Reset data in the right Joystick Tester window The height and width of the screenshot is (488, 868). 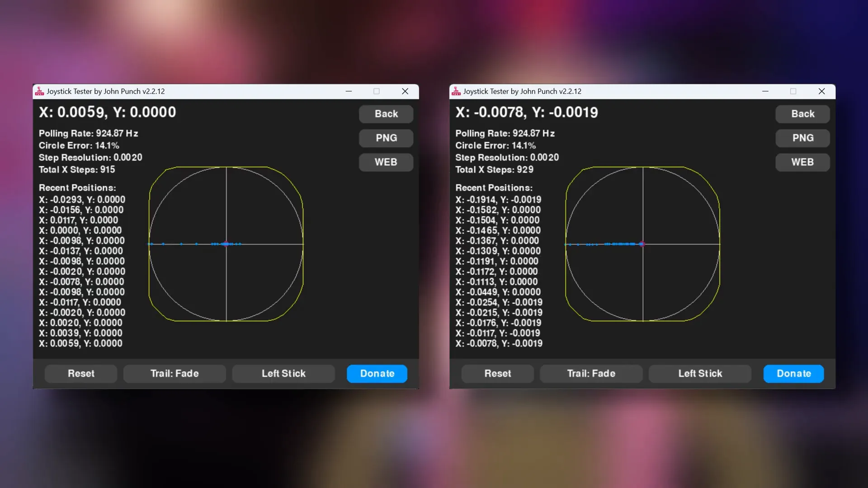(498, 374)
